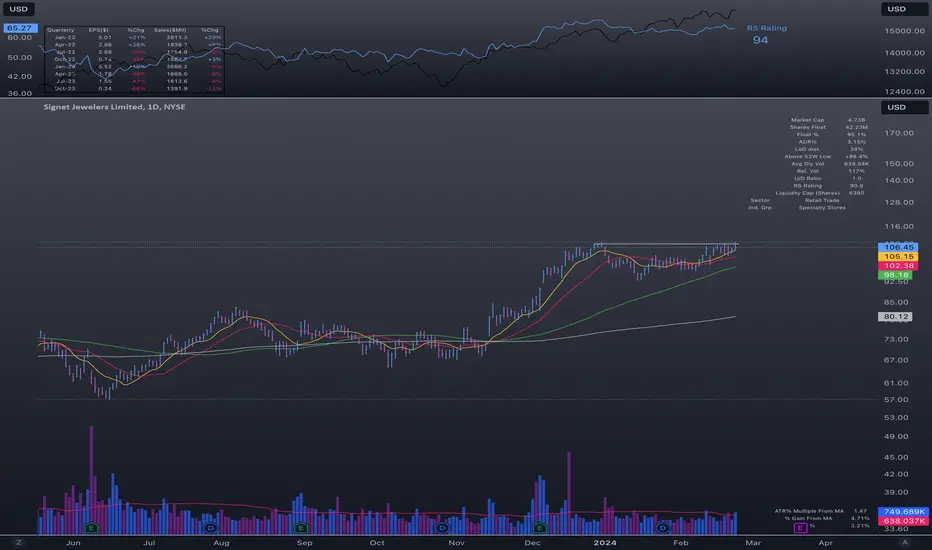This screenshot has width=932, height=550.
Task: Click the 60.00 RS scale label
Action: coord(19,37)
